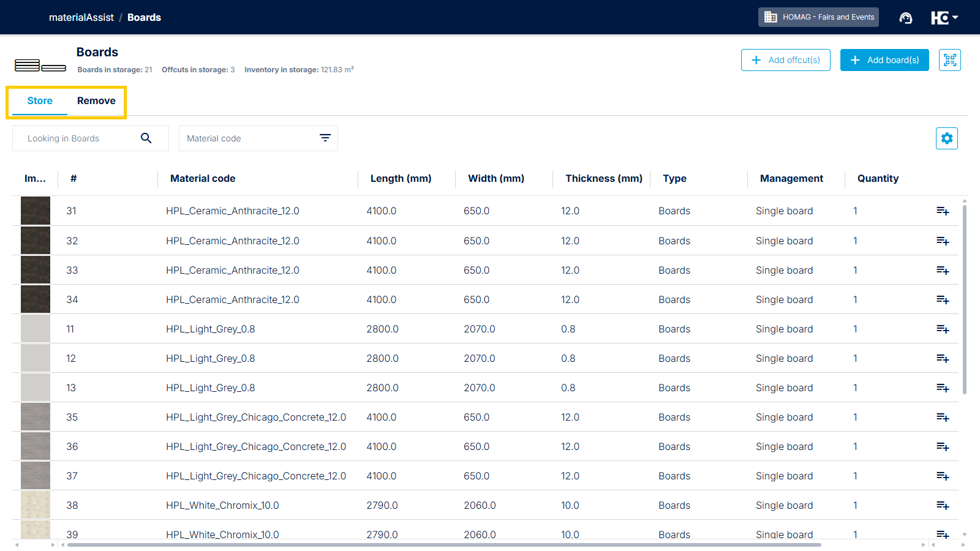The height and width of the screenshot is (551, 980).
Task: Click Inventory in storage 121.83 m² label
Action: pyautogui.click(x=299, y=70)
